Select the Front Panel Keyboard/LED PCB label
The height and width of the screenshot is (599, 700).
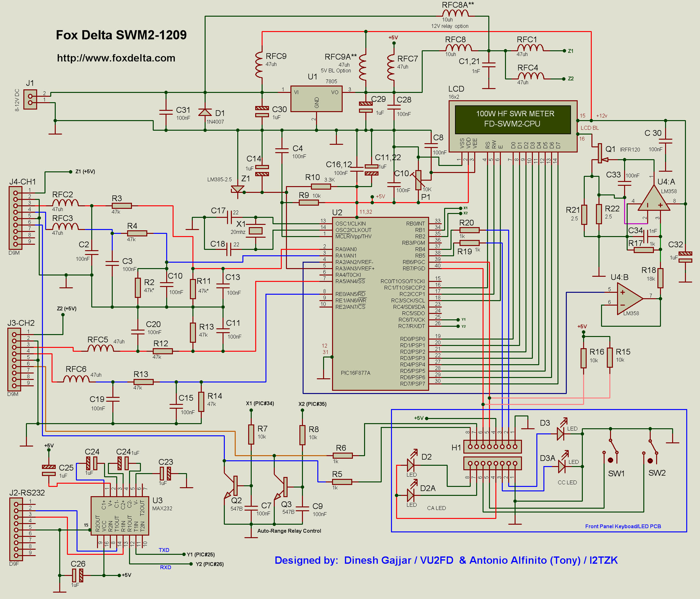tap(623, 526)
